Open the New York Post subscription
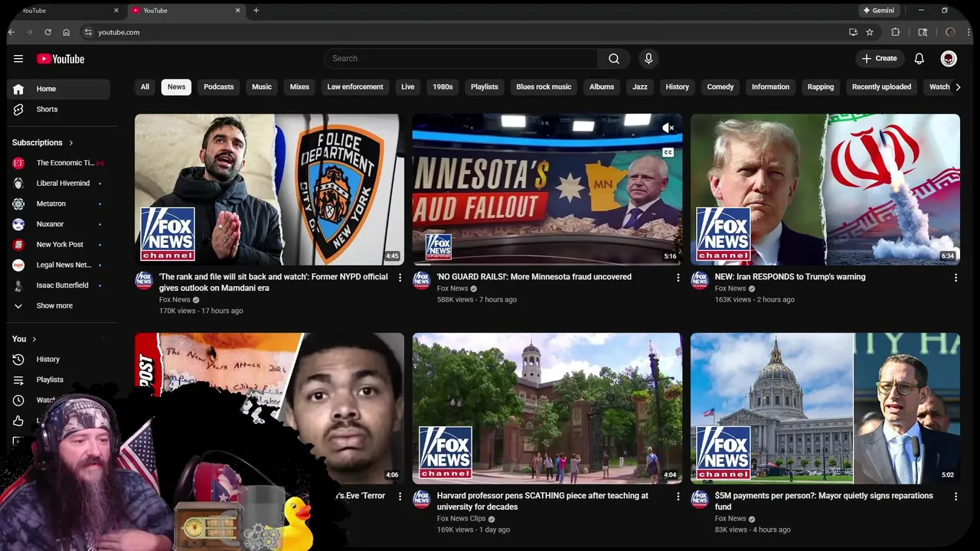This screenshot has width=980, height=551. click(60, 245)
